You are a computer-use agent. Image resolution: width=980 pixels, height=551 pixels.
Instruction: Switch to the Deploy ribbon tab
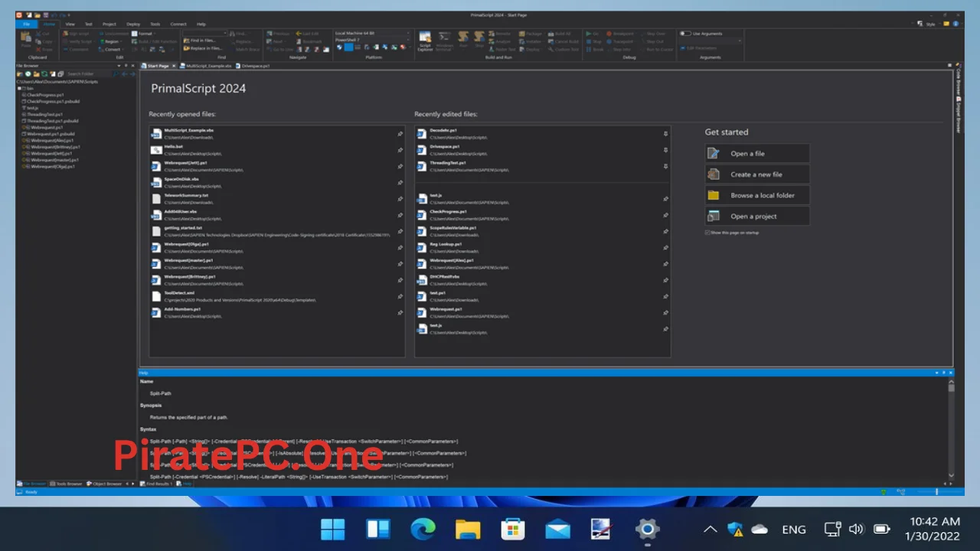pyautogui.click(x=133, y=24)
